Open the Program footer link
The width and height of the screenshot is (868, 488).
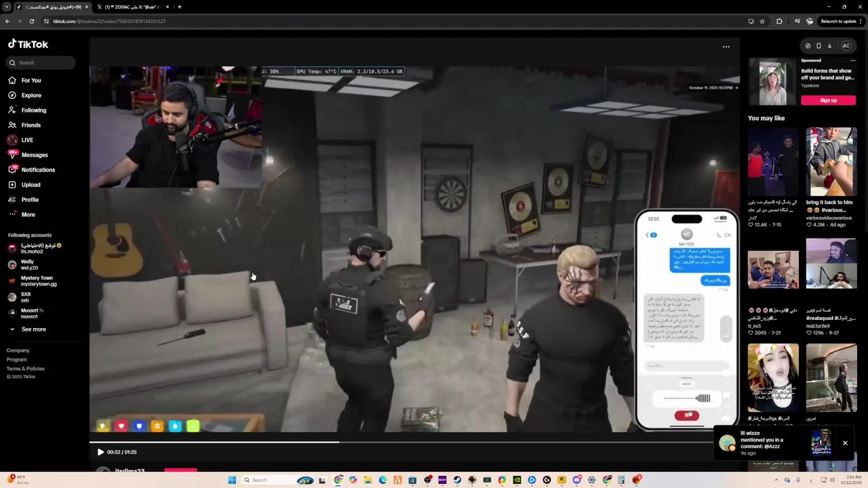tap(17, 360)
